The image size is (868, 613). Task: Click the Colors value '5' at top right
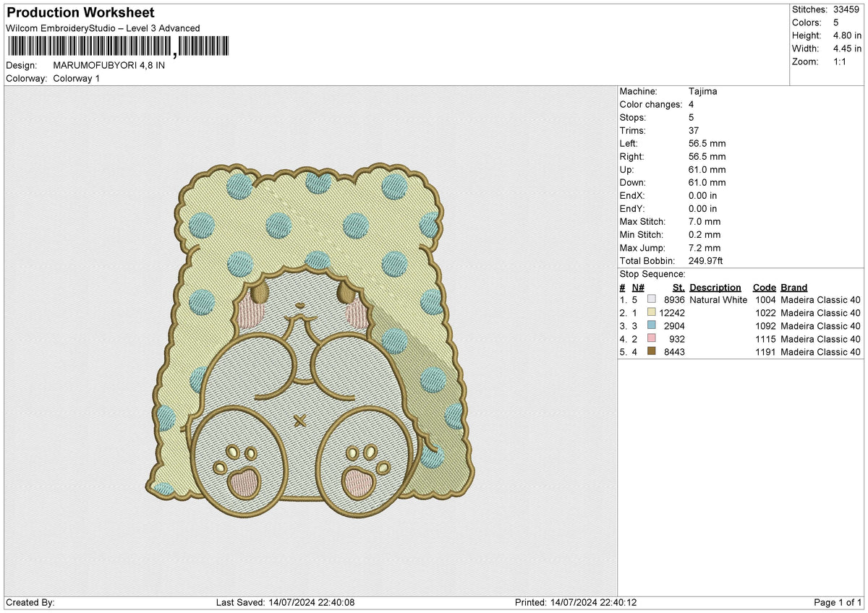coord(836,22)
